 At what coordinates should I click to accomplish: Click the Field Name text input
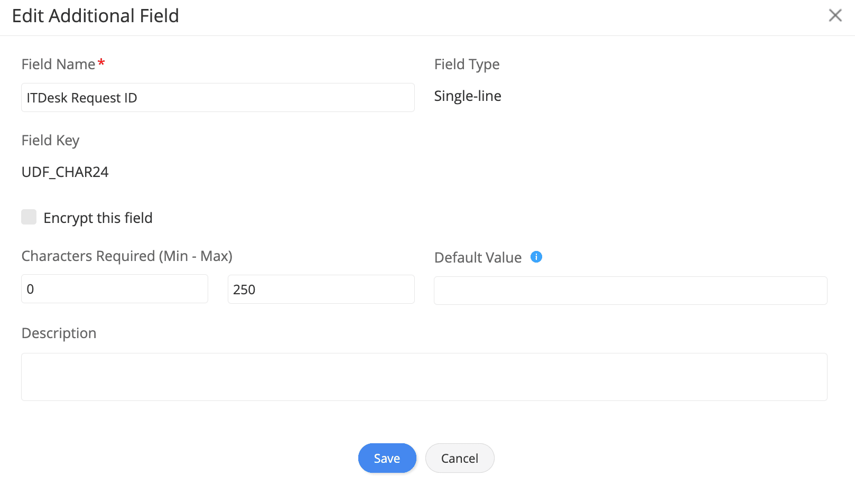[x=218, y=98]
